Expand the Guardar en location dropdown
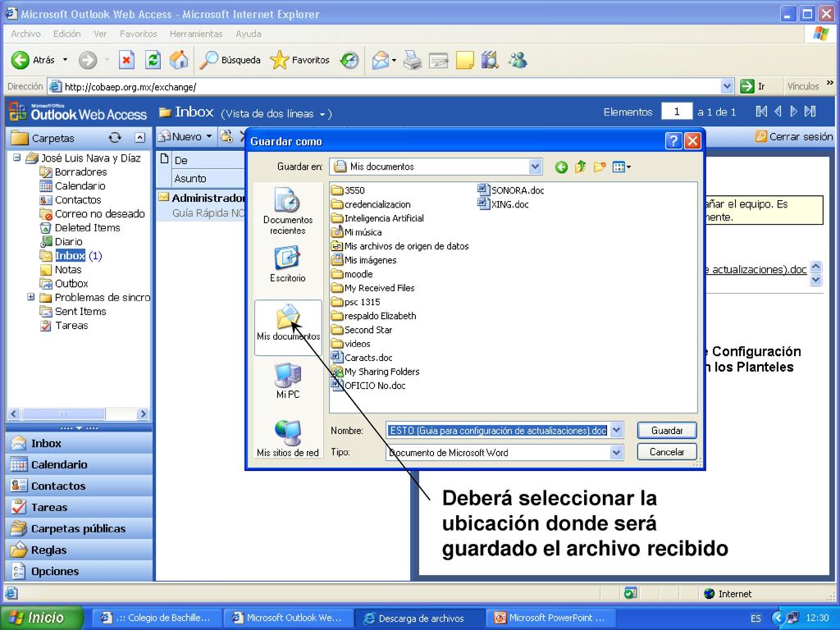This screenshot has height=630, width=840. click(535, 167)
